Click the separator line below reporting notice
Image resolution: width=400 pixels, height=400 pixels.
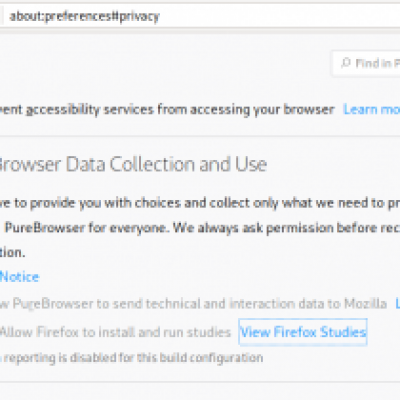(x=200, y=381)
